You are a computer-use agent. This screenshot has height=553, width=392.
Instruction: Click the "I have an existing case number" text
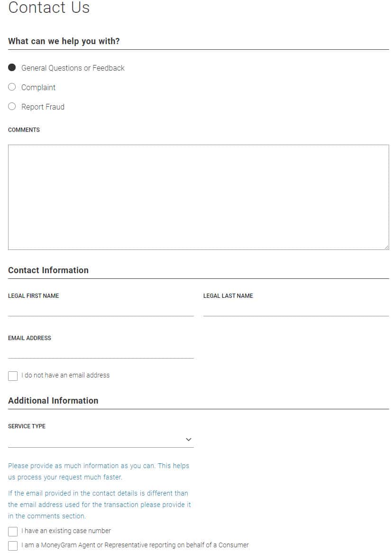tap(66, 531)
